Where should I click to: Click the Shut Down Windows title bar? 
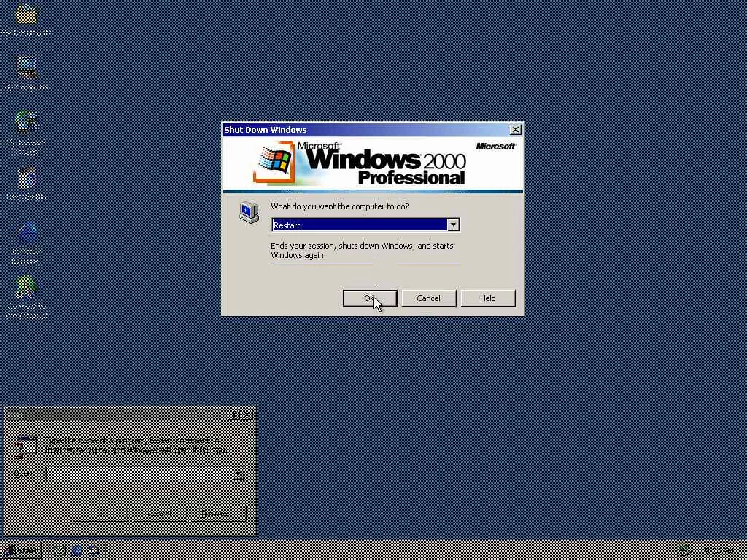(373, 130)
